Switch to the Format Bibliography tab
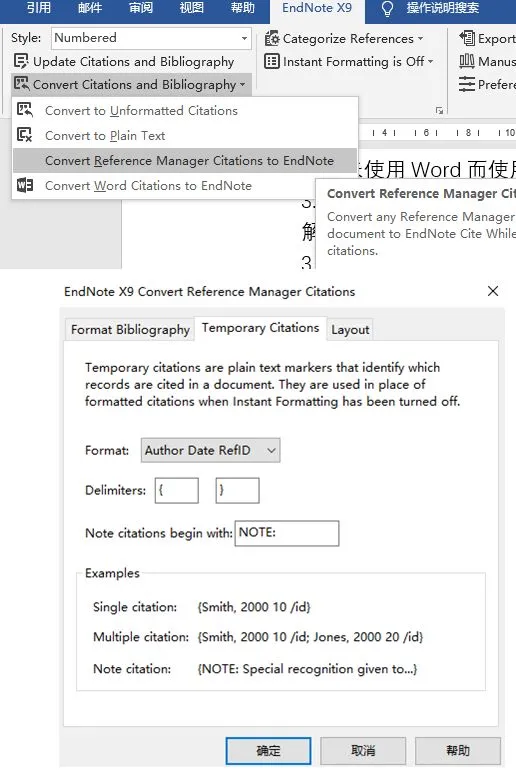 (130, 329)
